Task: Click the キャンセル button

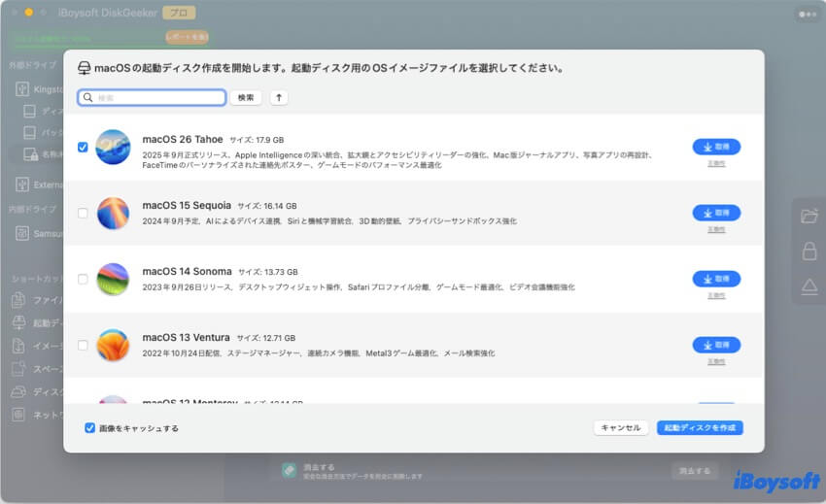Action: click(x=621, y=427)
